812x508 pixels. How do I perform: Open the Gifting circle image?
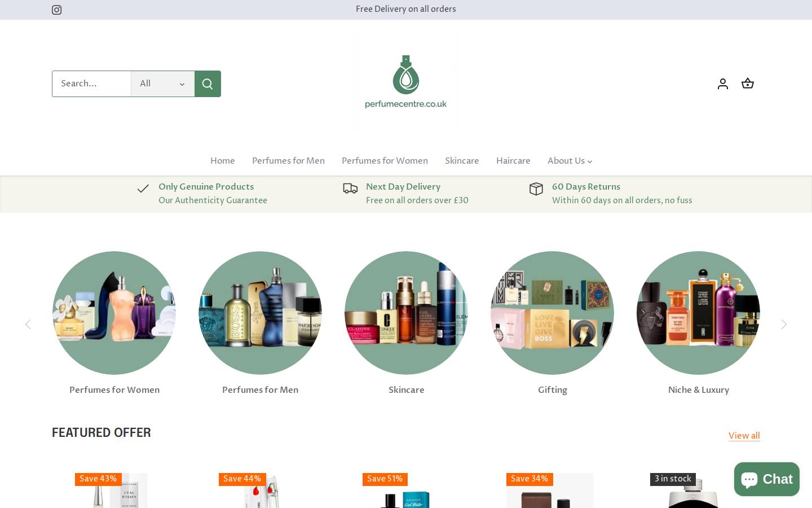click(552, 313)
